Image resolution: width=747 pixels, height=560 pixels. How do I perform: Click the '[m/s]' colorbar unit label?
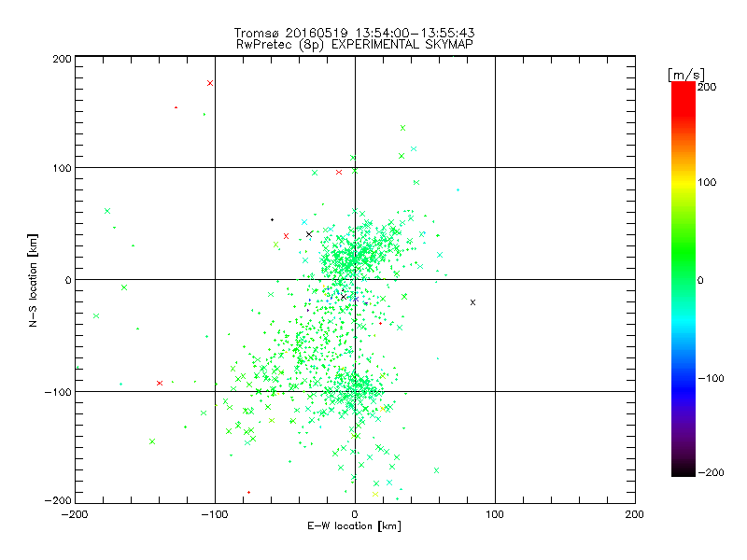pyautogui.click(x=686, y=75)
